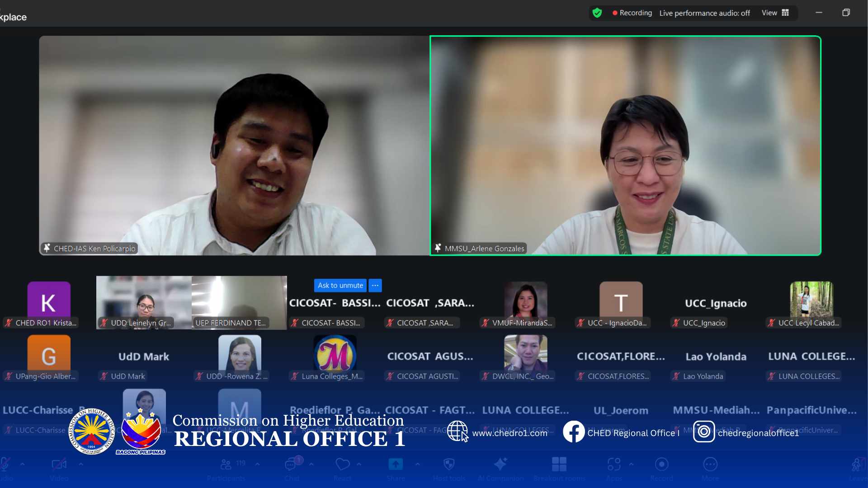
Task: Open the AI Companion sparkle icon
Action: [500, 465]
